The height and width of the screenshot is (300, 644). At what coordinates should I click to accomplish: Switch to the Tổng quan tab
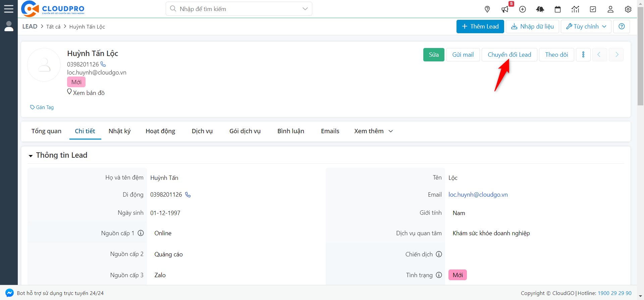[x=46, y=131]
